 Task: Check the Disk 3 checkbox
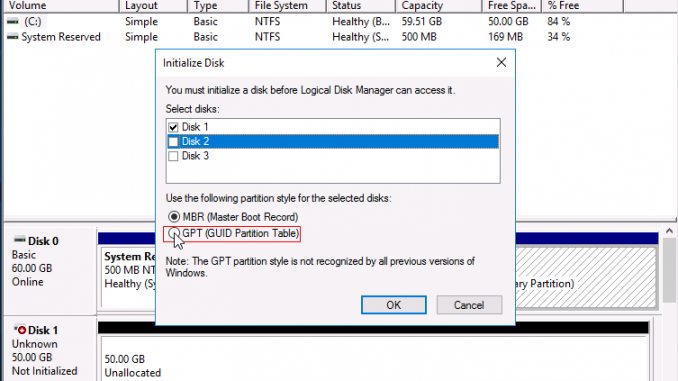tap(173, 156)
